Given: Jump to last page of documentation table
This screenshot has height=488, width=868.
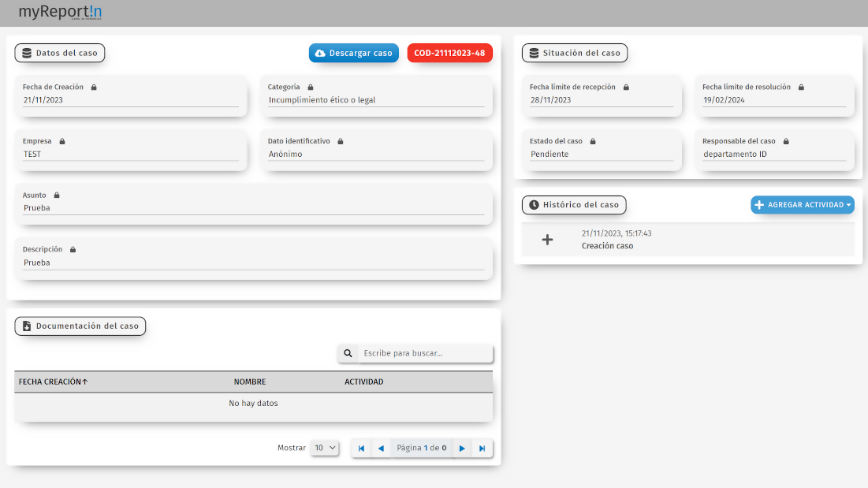Looking at the screenshot, I should click(x=482, y=448).
